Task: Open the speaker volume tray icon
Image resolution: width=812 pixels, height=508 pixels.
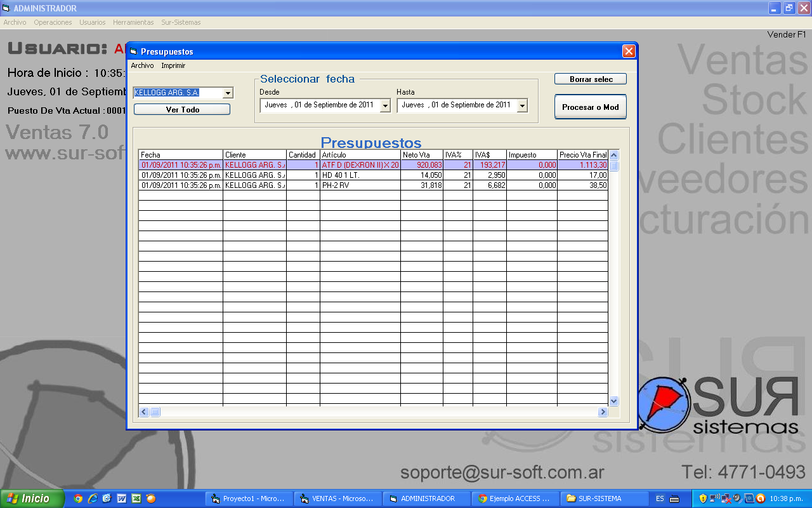Action: coord(737,498)
